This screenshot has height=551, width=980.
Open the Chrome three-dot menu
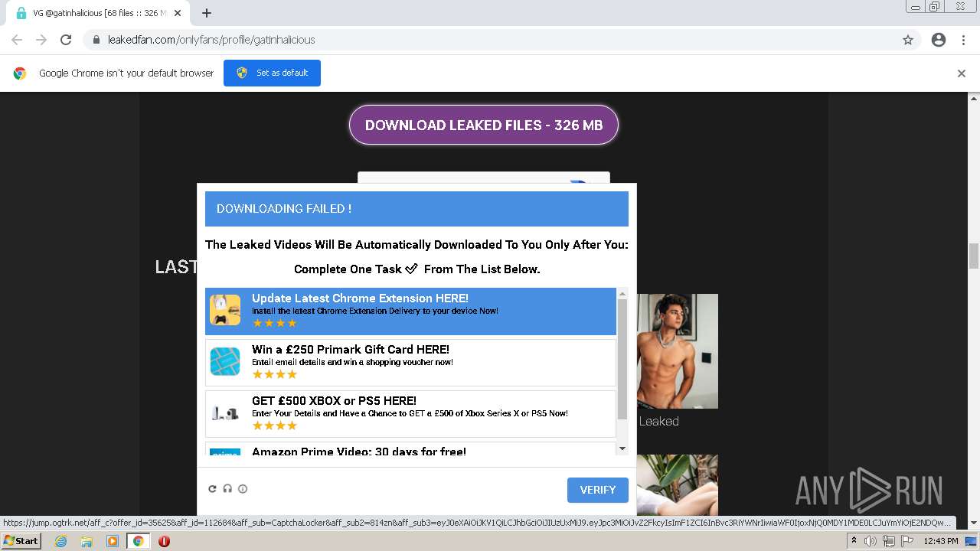pos(963,40)
